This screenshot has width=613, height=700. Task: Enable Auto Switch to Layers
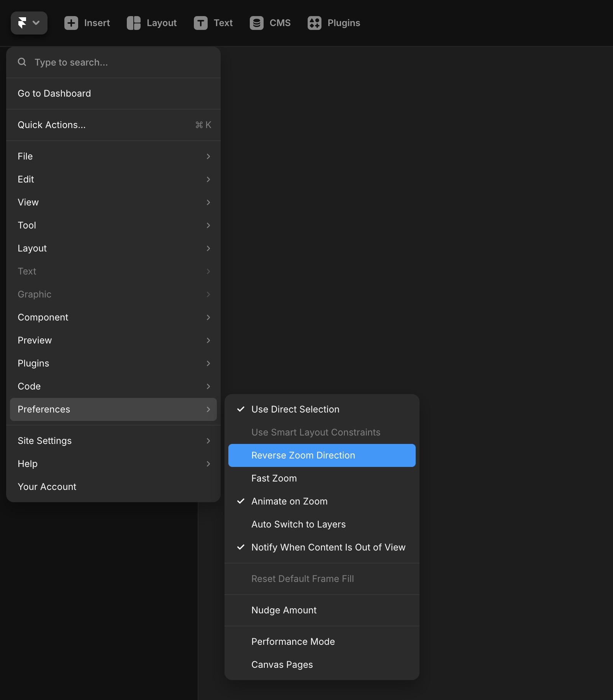(322, 524)
